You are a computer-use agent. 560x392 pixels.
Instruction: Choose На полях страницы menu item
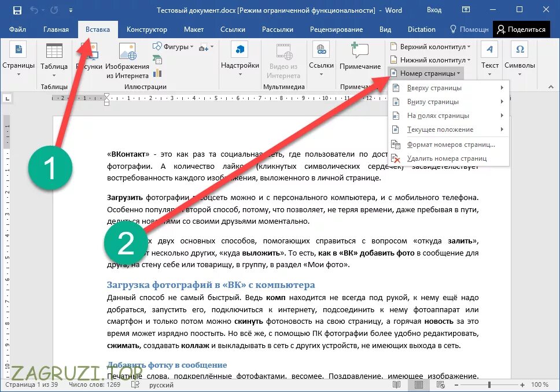448,116
